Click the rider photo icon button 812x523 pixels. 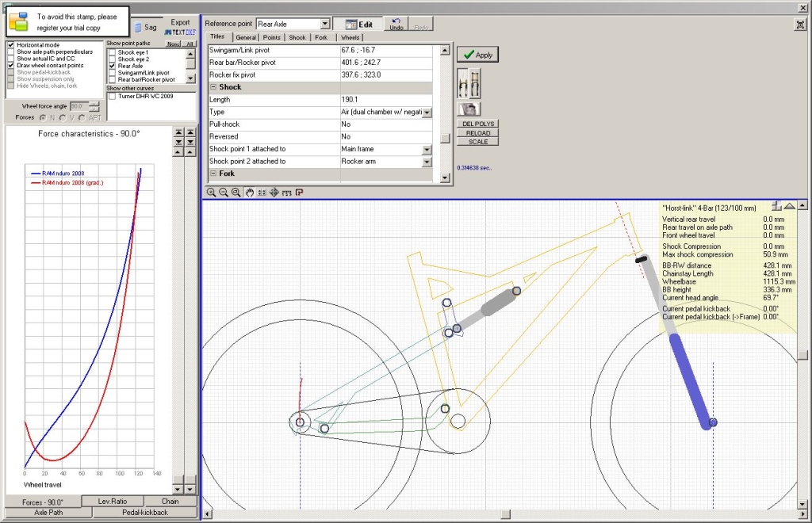(x=468, y=109)
